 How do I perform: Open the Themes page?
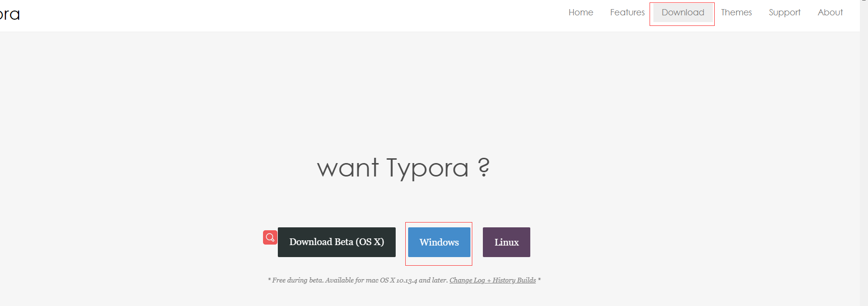(x=736, y=12)
